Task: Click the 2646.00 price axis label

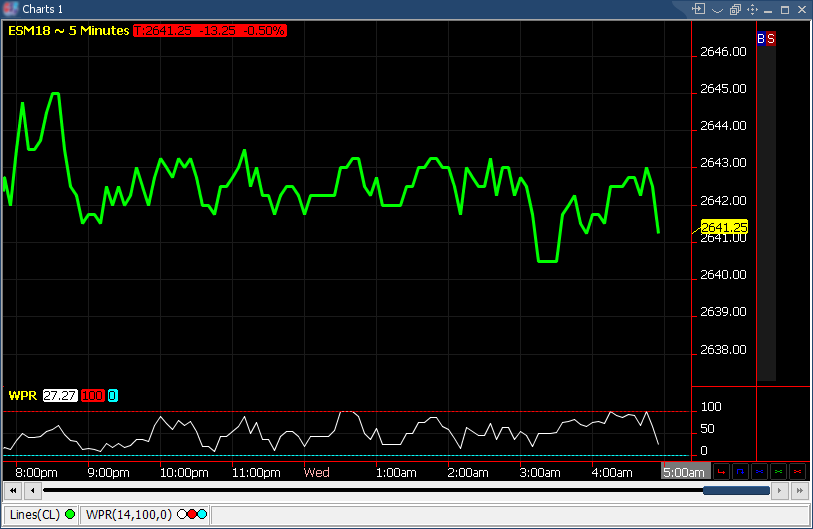Action: [723, 51]
